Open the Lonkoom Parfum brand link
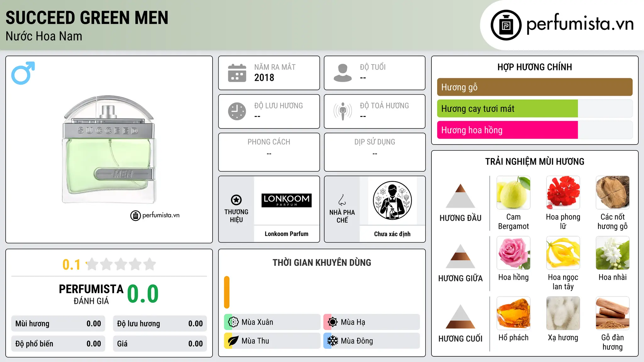 [x=286, y=234]
